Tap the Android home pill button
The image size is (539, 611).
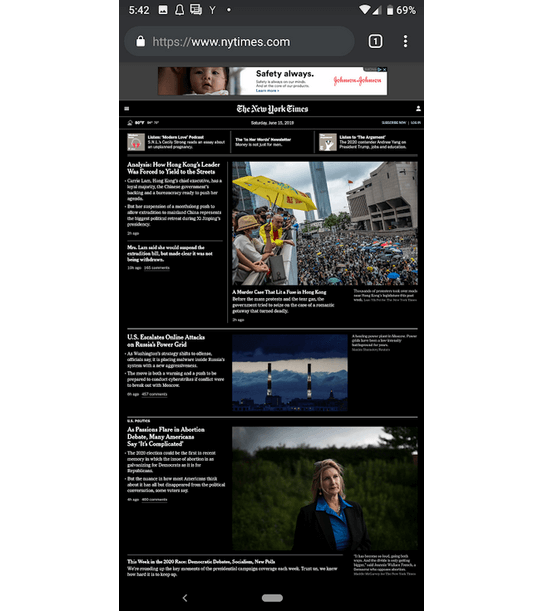pyautogui.click(x=272, y=598)
